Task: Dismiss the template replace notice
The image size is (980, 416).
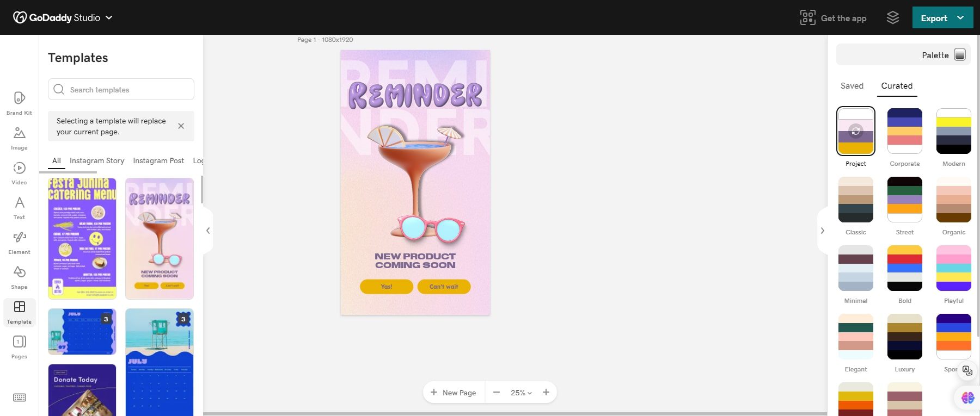Action: [x=181, y=126]
